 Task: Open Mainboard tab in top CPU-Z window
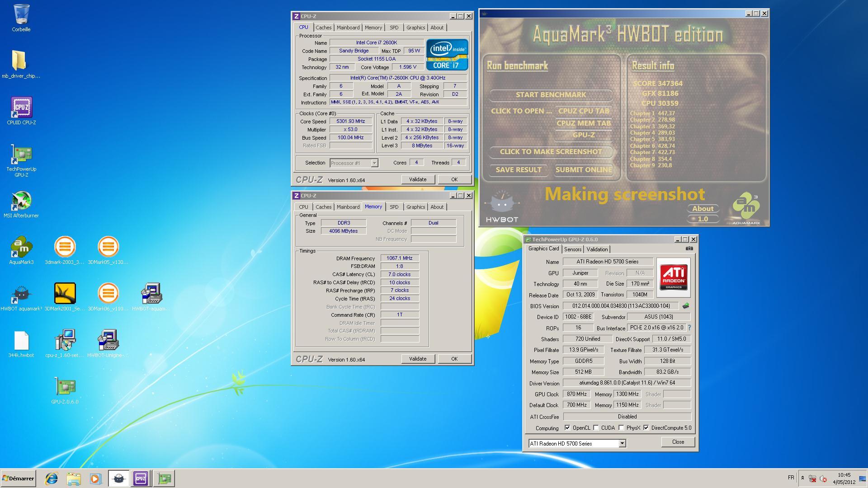pos(348,28)
